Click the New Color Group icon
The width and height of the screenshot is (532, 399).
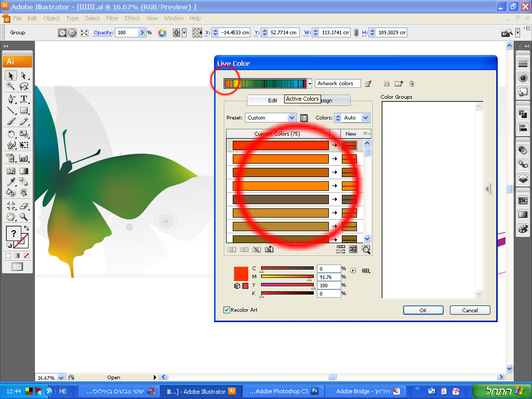[398, 84]
